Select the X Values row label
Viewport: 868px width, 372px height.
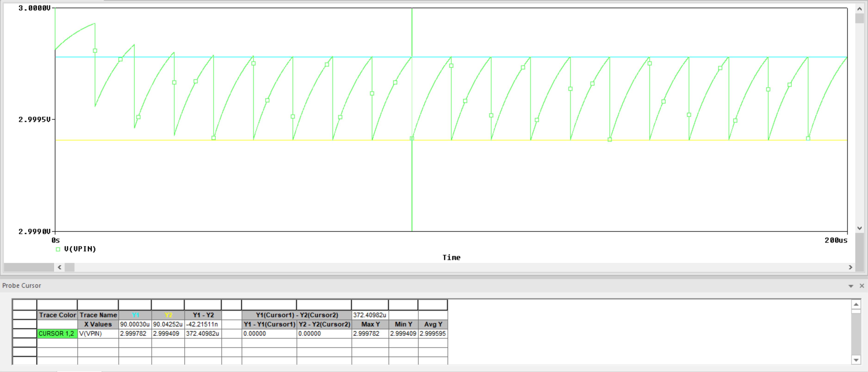click(98, 325)
